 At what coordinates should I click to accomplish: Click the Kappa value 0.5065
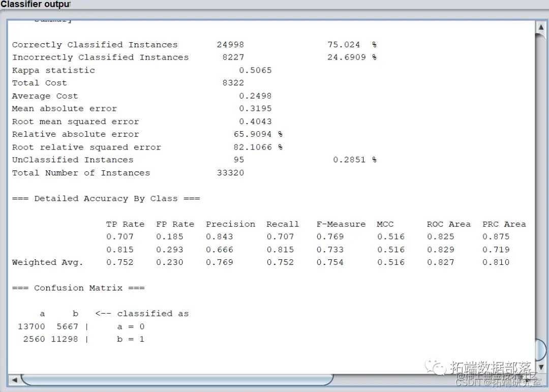pos(255,70)
